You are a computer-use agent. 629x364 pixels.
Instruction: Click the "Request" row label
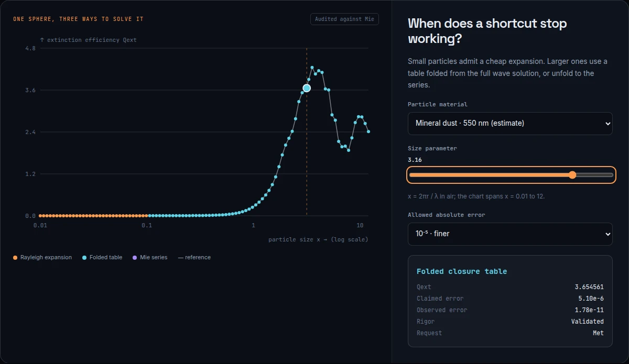(429, 333)
